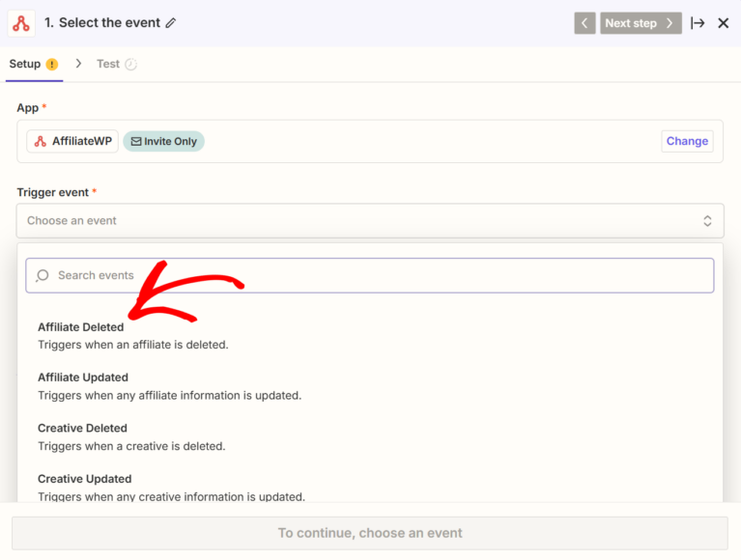Click the 'App' field label
Image resolution: width=741 pixels, height=560 pixels.
point(28,108)
